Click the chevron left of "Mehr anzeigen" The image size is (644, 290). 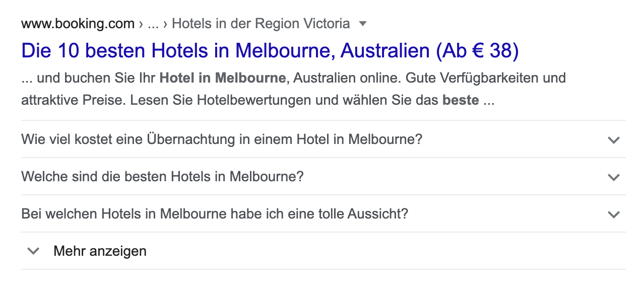coord(33,251)
